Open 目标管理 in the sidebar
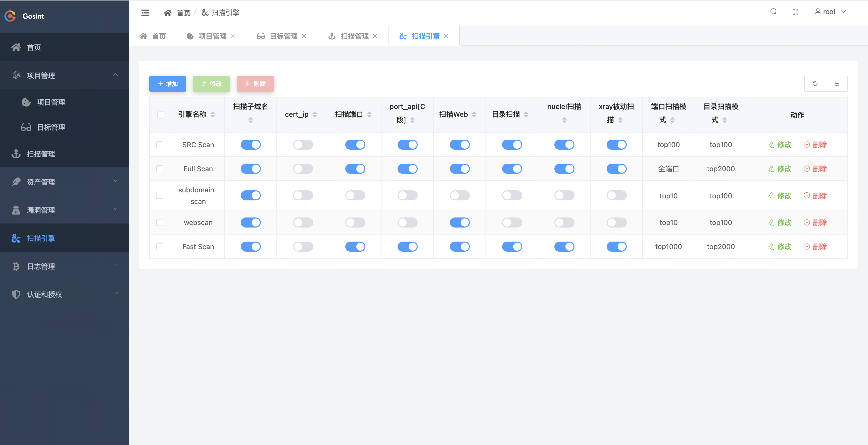The height and width of the screenshot is (445, 868). point(51,127)
